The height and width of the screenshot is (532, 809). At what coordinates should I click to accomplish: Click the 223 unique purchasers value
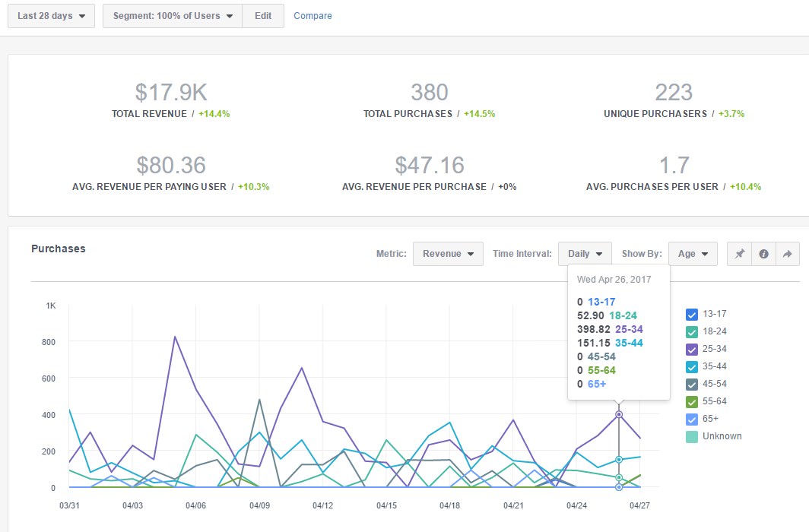click(x=674, y=92)
